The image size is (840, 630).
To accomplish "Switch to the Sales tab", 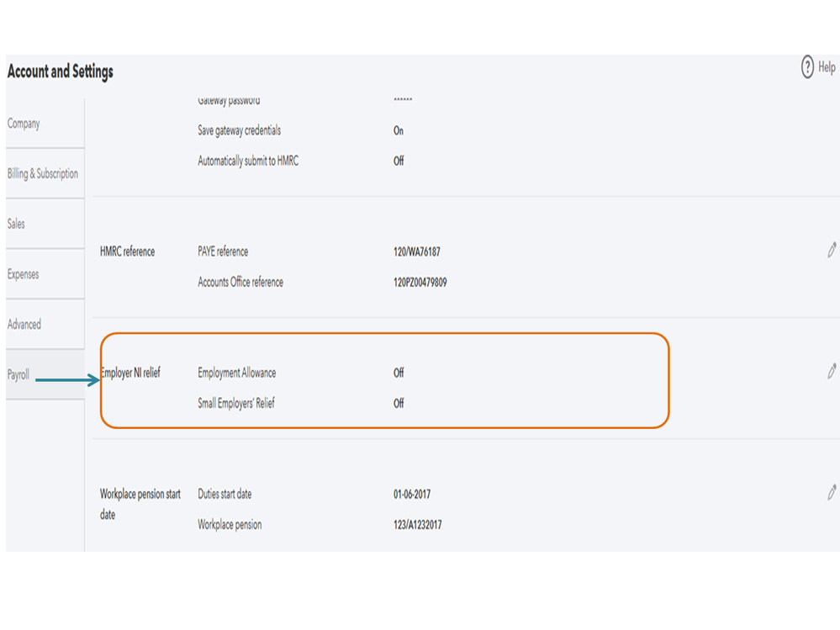I will pos(16,225).
